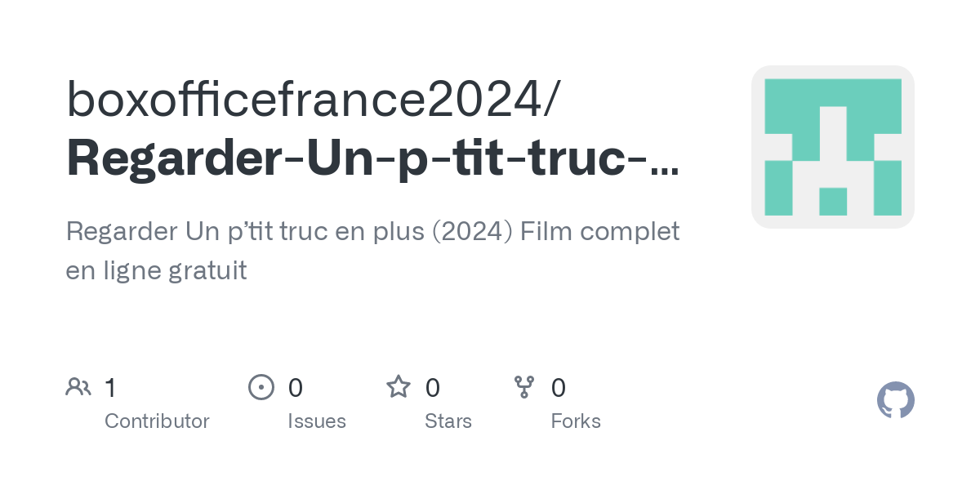Click the zero count above Stars
980x490 pixels.
click(433, 388)
